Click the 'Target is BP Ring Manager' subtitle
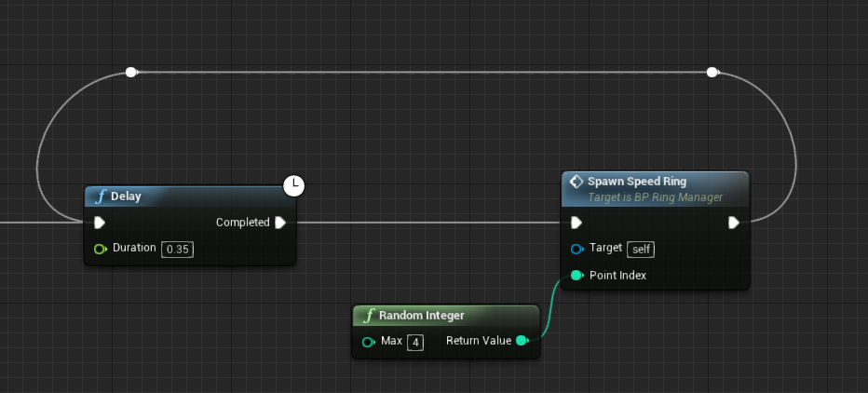 [655, 197]
